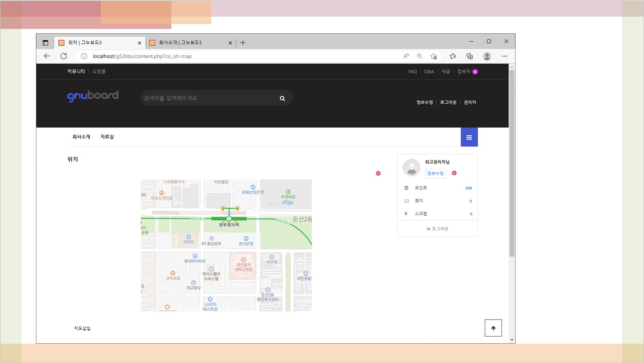The height and width of the screenshot is (363, 644).
Task: Open browser settings and more menu
Action: click(505, 56)
